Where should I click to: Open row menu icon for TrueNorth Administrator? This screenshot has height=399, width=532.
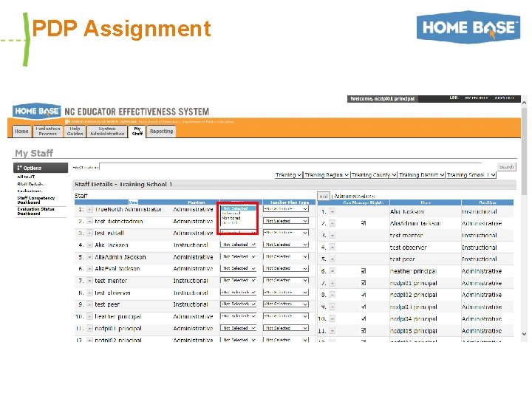89,210
